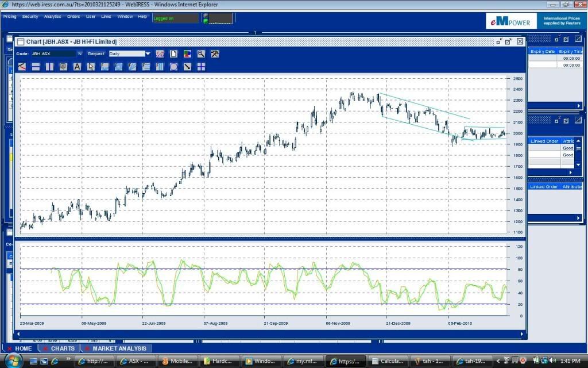Open the Links menu
The height and width of the screenshot is (368, 588).
[x=106, y=17]
